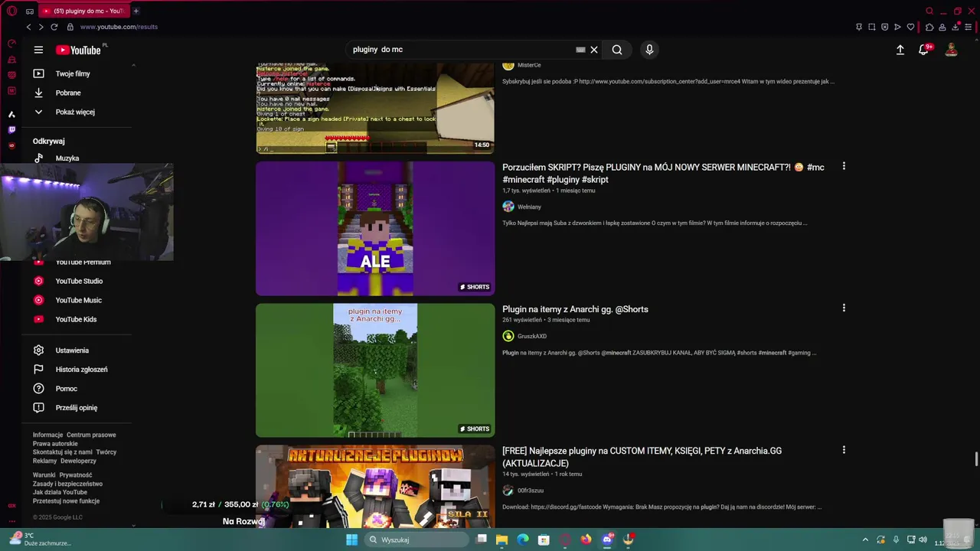Go forward in browser history
Viewport: 980px width, 551px height.
click(x=41, y=27)
